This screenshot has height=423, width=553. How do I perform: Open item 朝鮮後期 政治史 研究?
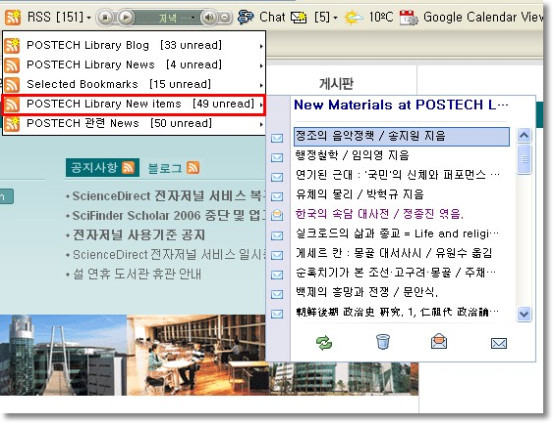pyautogui.click(x=397, y=312)
